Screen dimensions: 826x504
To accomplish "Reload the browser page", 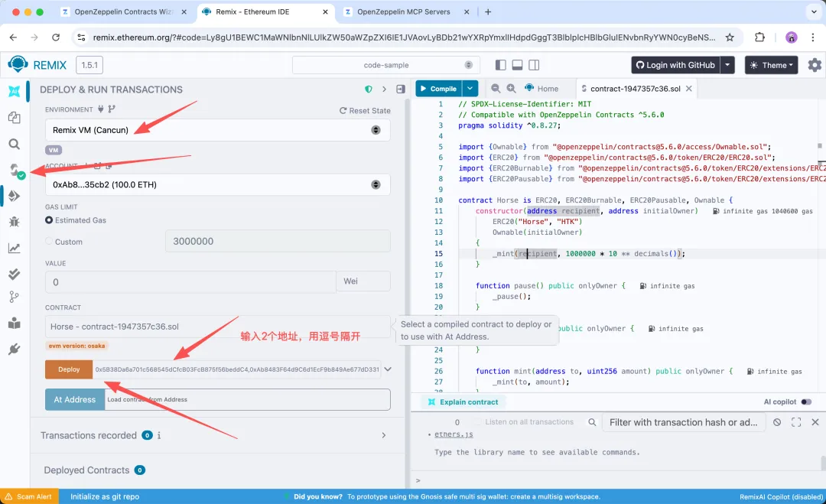I will (56, 37).
